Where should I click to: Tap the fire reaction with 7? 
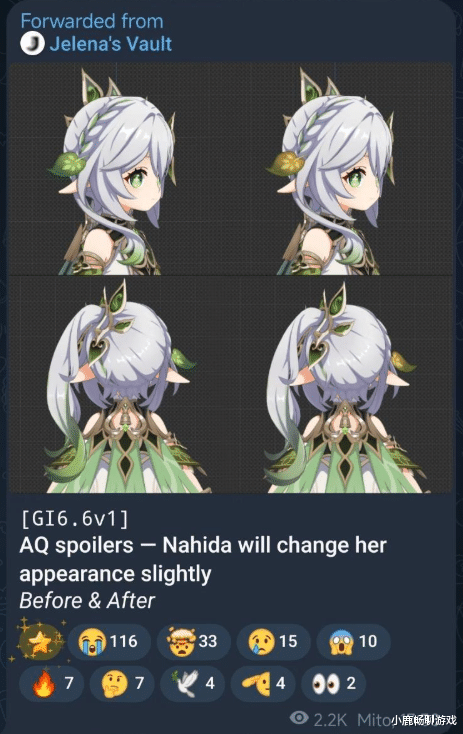tap(51, 683)
